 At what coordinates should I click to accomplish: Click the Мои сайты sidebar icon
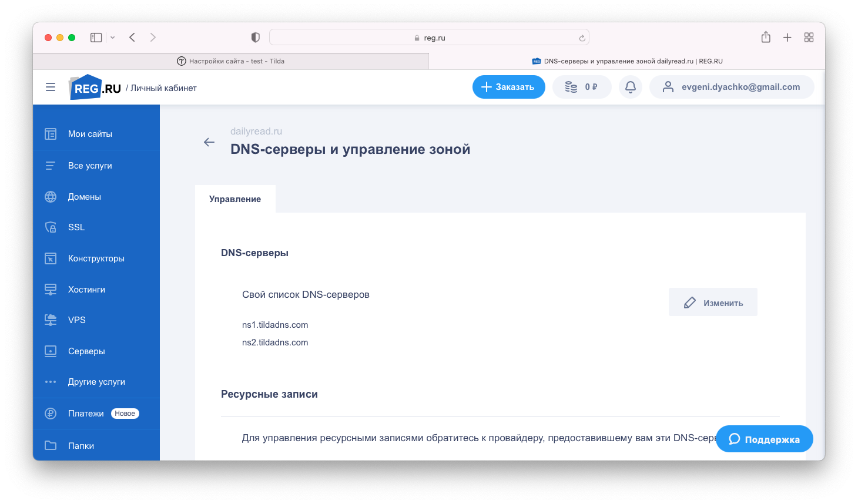(x=51, y=134)
